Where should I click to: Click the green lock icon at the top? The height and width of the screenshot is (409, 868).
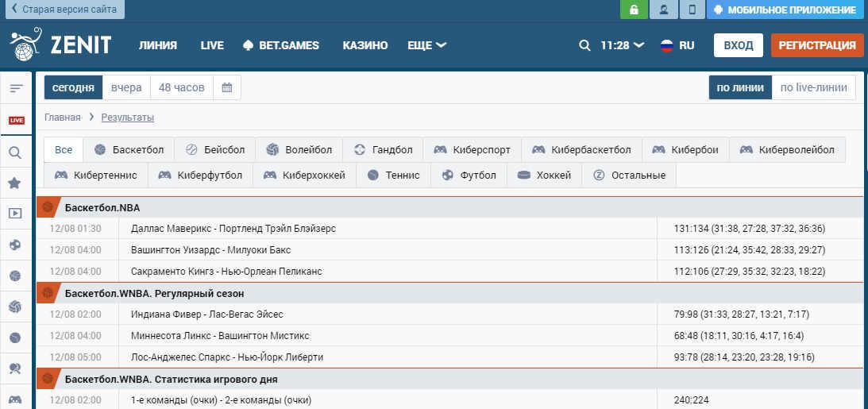point(634,10)
